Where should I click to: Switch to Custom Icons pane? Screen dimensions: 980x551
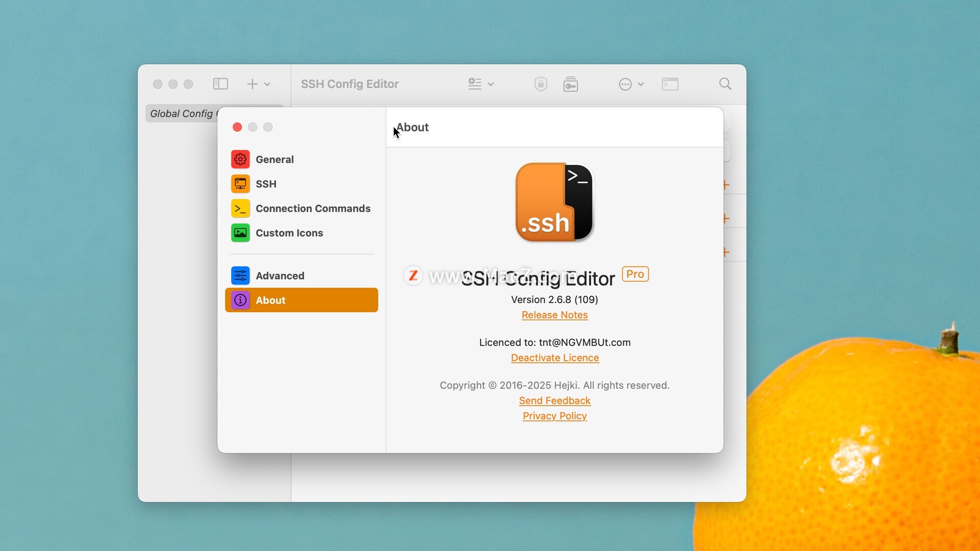(289, 233)
